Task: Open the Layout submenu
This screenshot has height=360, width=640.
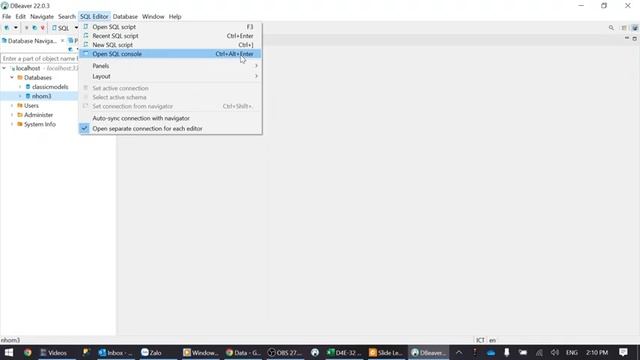Action: coord(170,76)
